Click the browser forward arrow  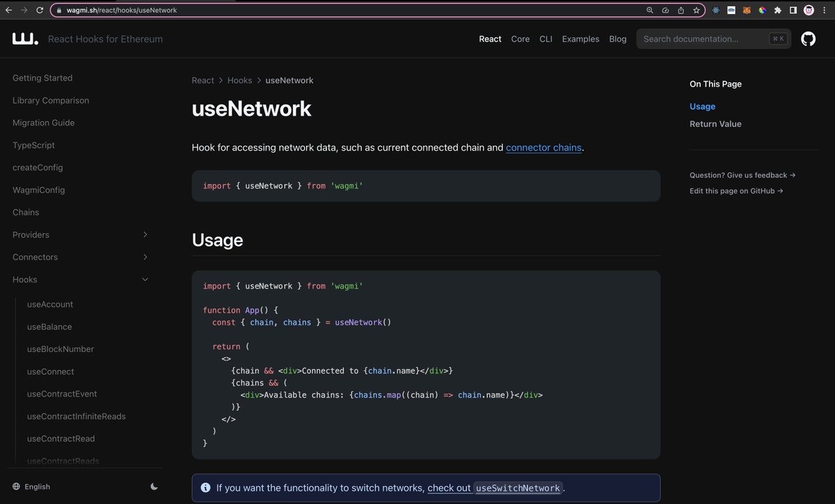click(x=24, y=10)
